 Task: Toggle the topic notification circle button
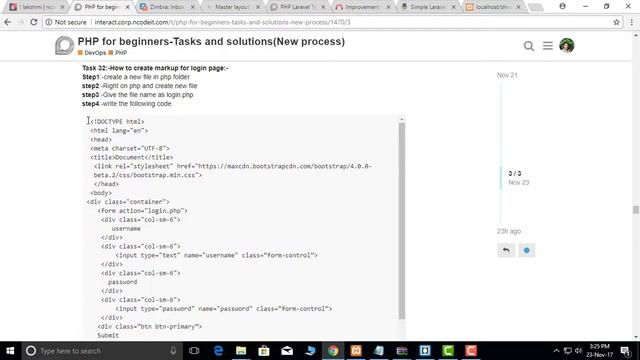(x=527, y=250)
